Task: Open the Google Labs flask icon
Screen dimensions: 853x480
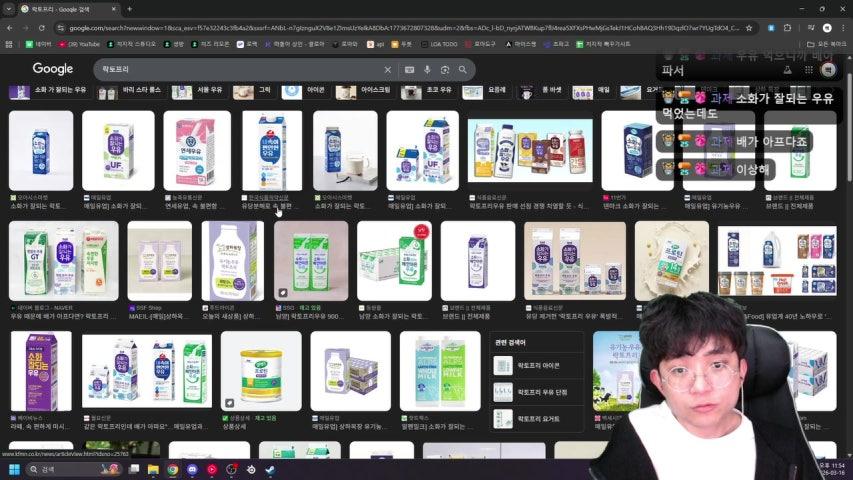Action: pyautogui.click(x=787, y=70)
